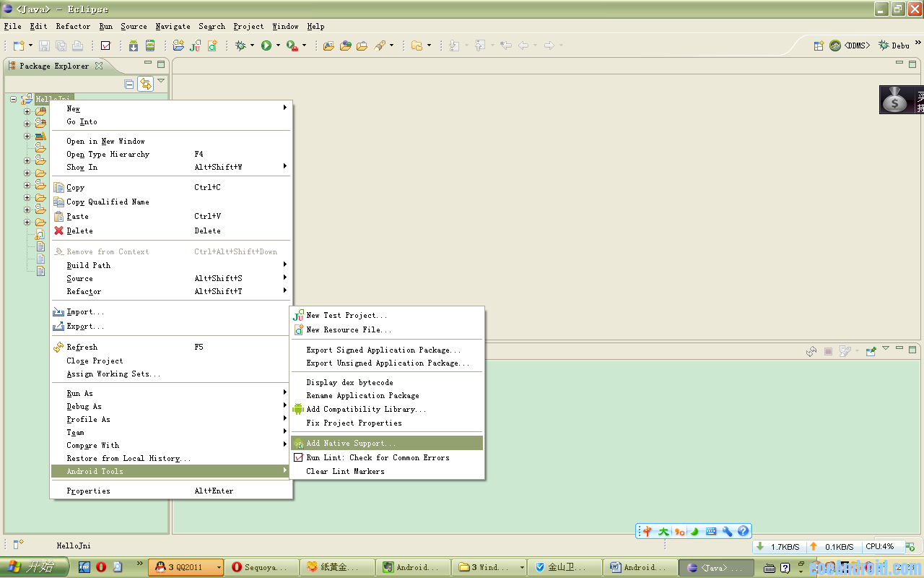Toggle half/full width moon icon

[694, 531]
